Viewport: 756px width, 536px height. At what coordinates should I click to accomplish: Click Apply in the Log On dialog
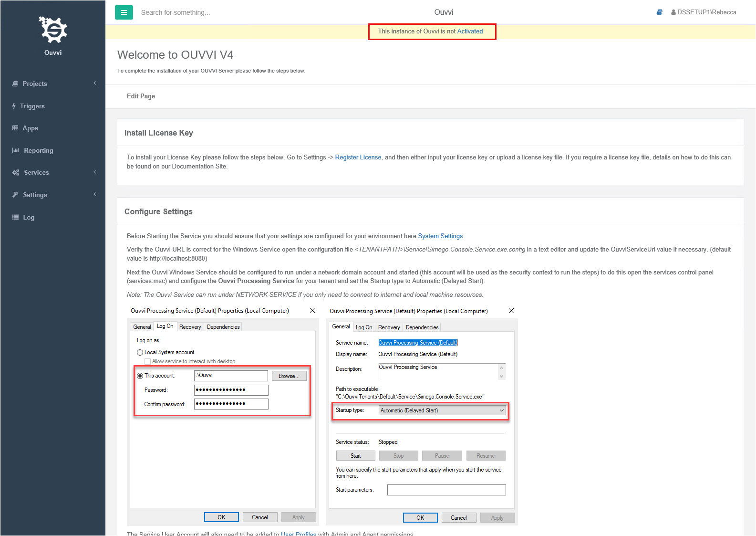point(299,517)
